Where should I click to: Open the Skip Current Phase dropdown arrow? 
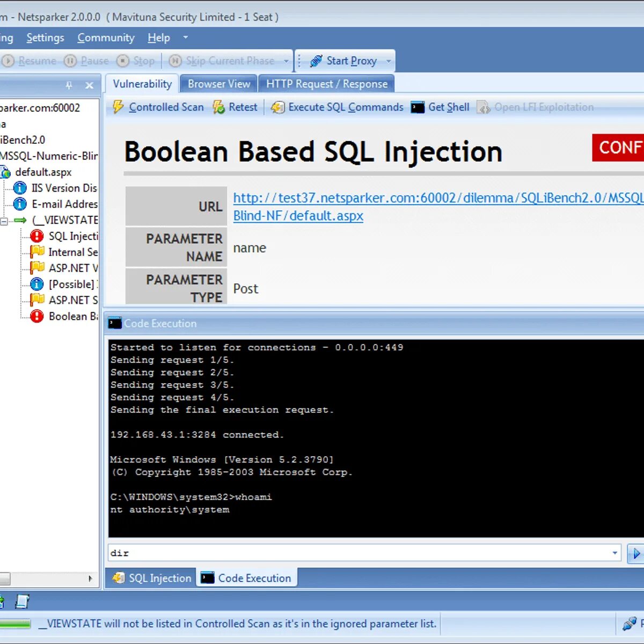286,61
